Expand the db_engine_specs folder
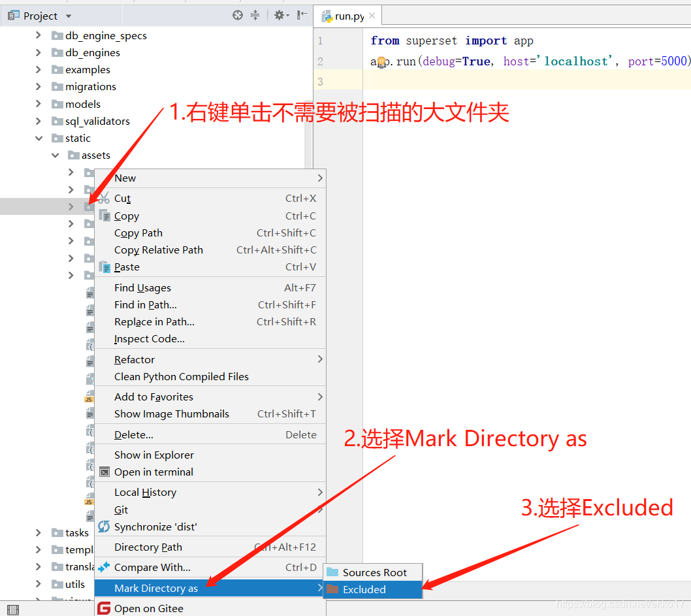Image resolution: width=691 pixels, height=616 pixels. (39, 35)
